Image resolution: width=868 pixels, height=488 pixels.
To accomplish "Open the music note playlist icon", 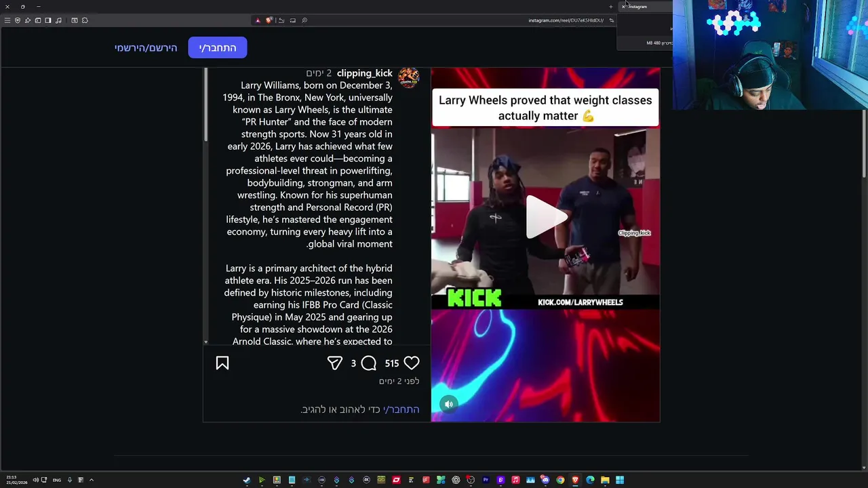I will (58, 20).
